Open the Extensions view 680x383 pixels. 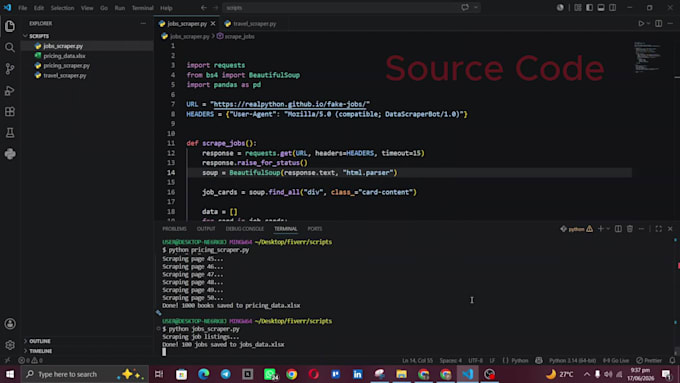click(10, 112)
